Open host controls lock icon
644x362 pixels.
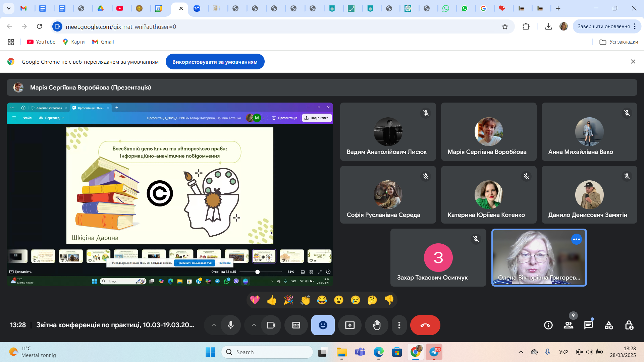(629, 325)
